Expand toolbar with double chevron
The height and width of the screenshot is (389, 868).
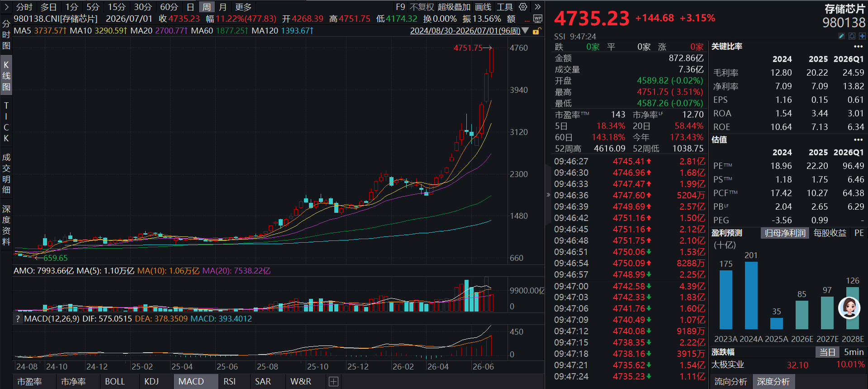tap(537, 7)
